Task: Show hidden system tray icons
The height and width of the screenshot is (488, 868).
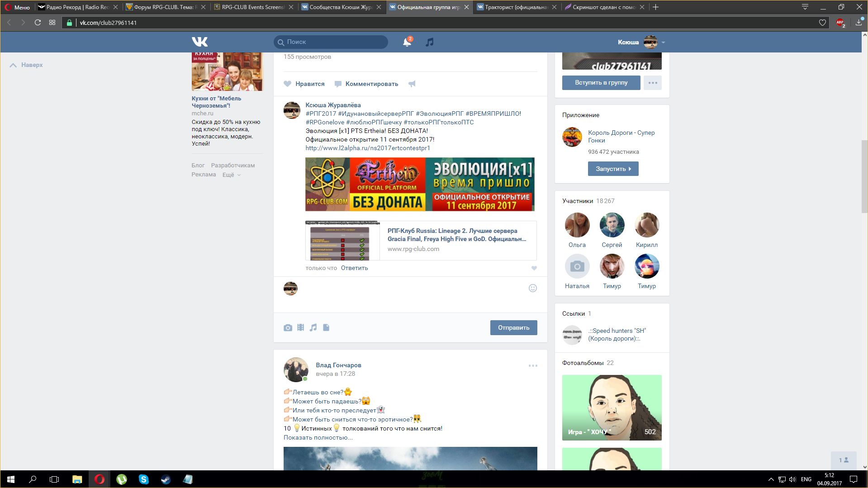Action: 771,479
